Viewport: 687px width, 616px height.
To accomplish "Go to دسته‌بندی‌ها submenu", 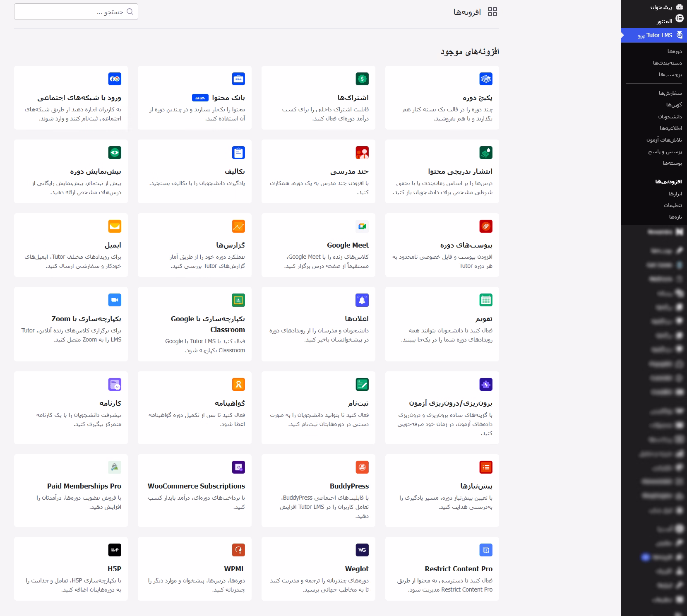I will [667, 63].
